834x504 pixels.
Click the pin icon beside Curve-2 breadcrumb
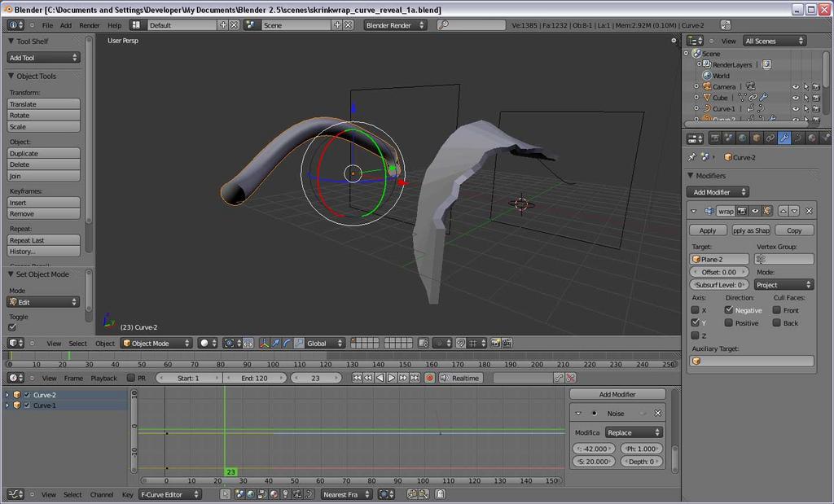pyautogui.click(x=691, y=157)
